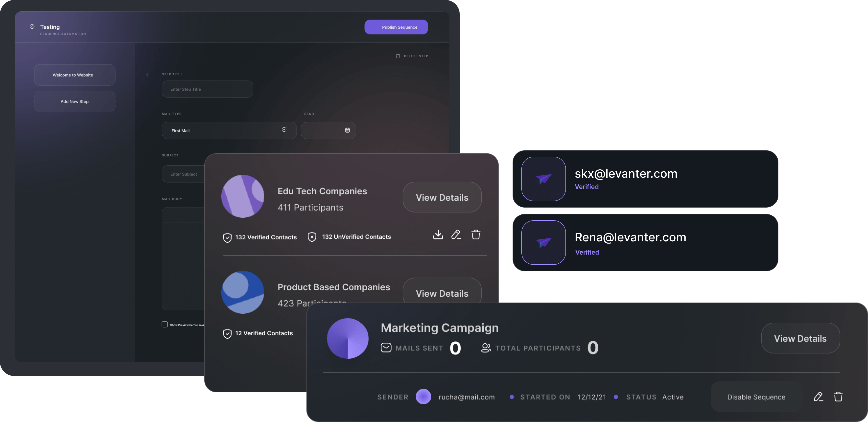Select the Sequence Automation menu item

[63, 33]
